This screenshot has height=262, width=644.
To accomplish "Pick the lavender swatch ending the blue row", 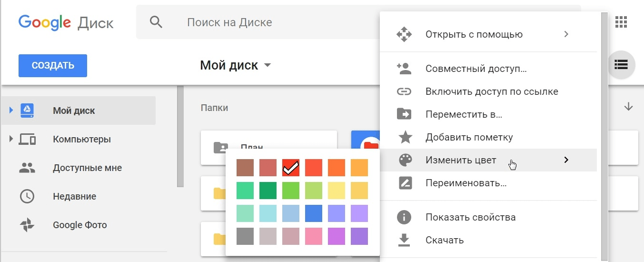I will (359, 213).
